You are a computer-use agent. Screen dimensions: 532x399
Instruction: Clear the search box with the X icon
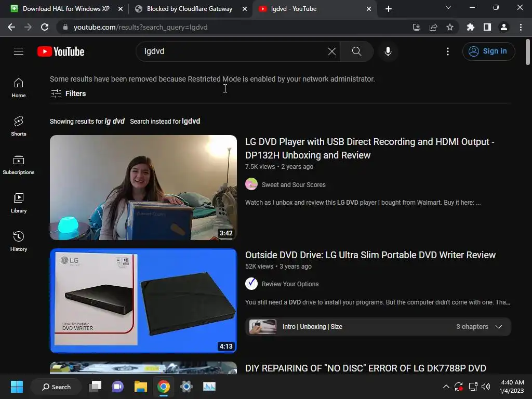point(332,51)
